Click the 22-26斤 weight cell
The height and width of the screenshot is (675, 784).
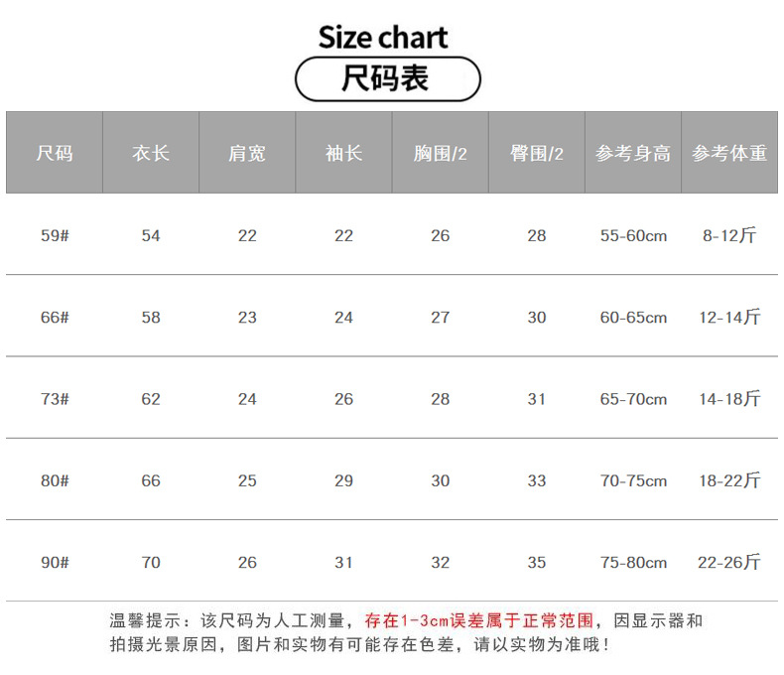(x=729, y=563)
